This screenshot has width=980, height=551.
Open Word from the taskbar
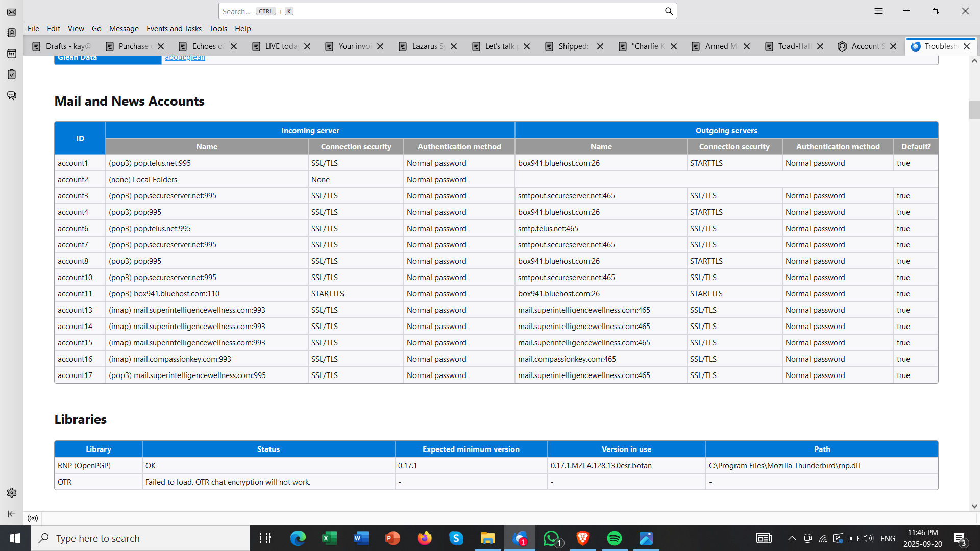click(x=361, y=538)
